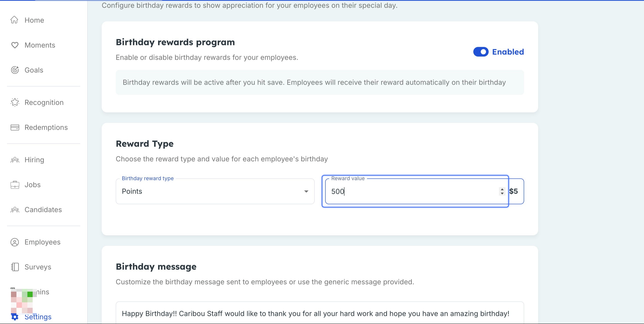Click the Settings gear icon

pyautogui.click(x=15, y=317)
